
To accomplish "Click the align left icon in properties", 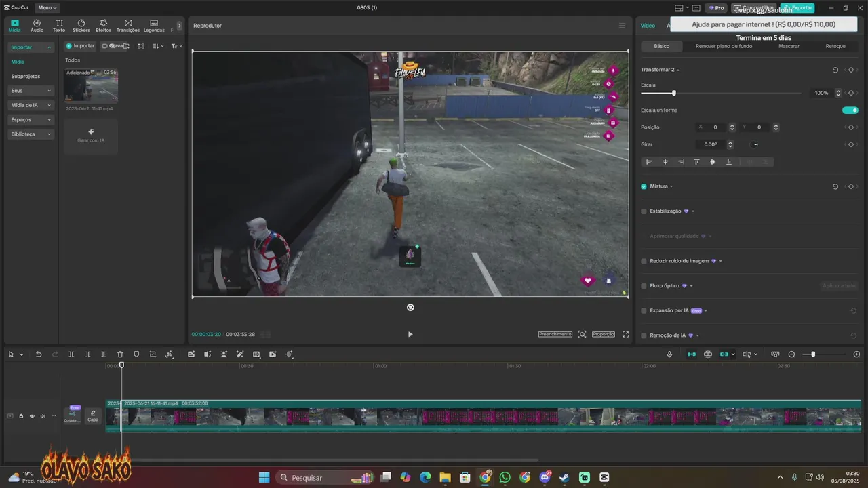I will (649, 162).
